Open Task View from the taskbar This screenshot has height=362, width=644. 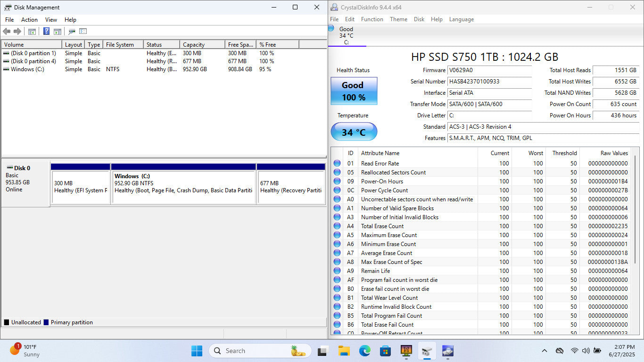point(323,351)
